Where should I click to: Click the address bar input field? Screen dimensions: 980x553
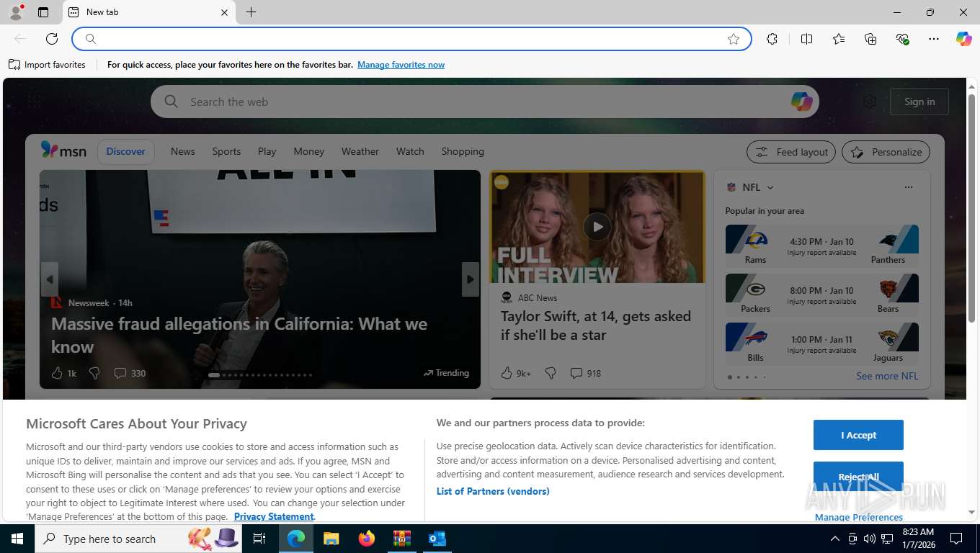411,39
